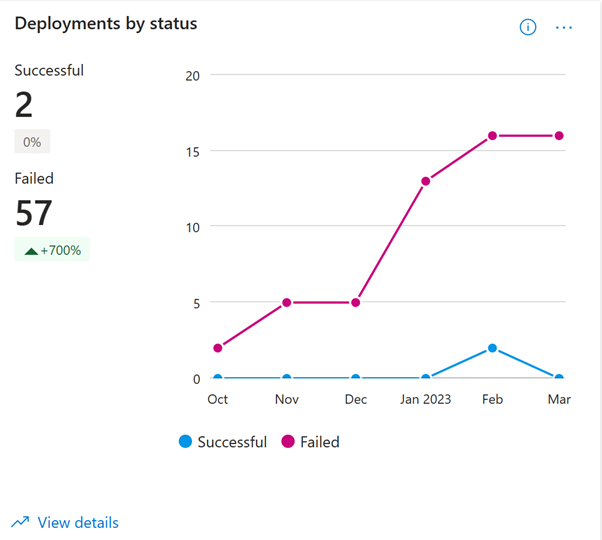Select the Successful data point for Feb

493,348
